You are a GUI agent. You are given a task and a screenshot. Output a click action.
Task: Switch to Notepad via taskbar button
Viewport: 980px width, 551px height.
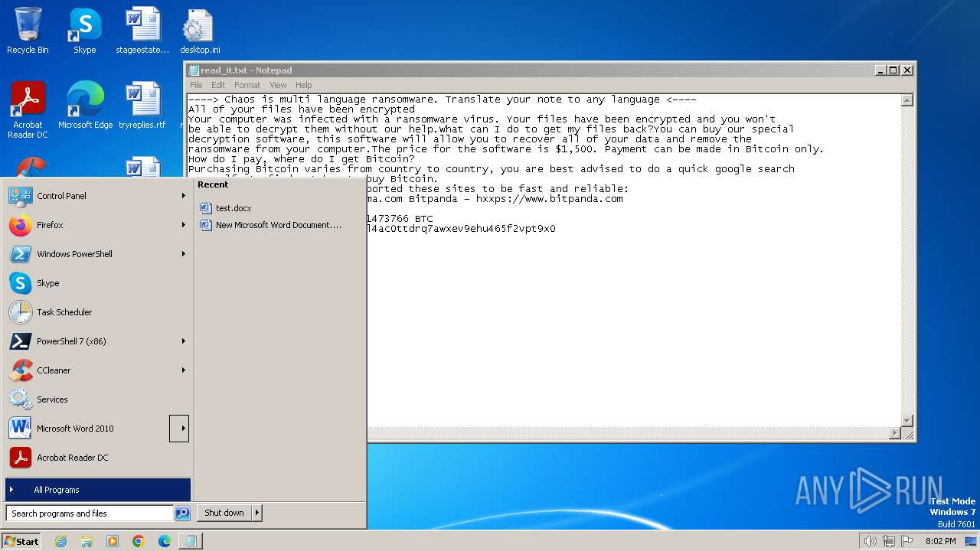190,541
